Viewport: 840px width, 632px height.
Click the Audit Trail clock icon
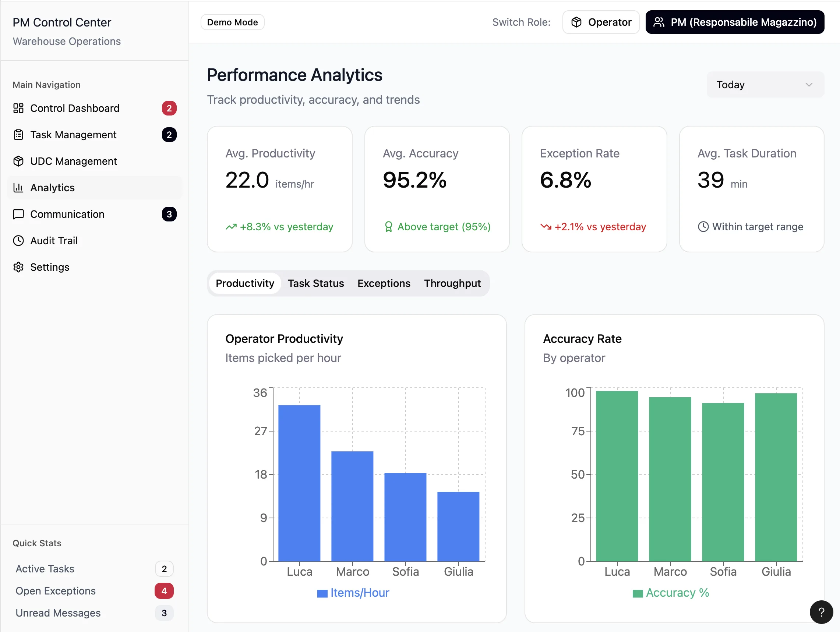[x=18, y=241]
